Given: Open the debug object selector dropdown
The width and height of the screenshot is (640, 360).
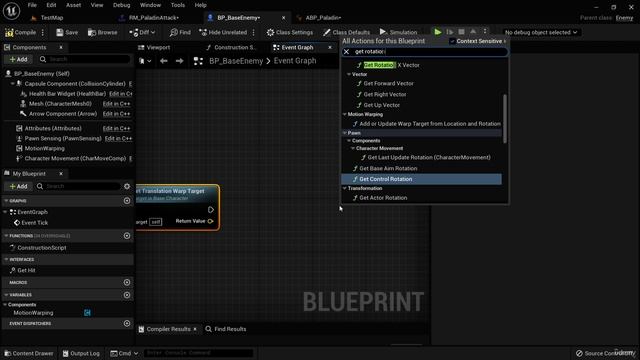Looking at the screenshot, I should 541,32.
